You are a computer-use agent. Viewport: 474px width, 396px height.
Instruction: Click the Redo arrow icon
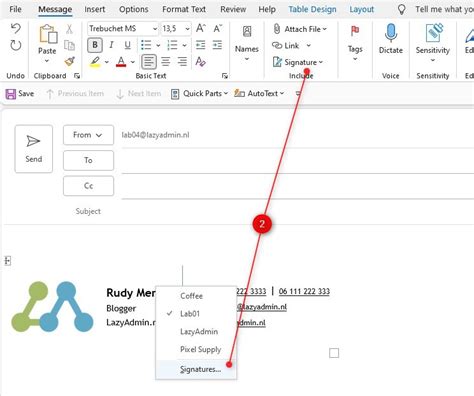click(16, 45)
